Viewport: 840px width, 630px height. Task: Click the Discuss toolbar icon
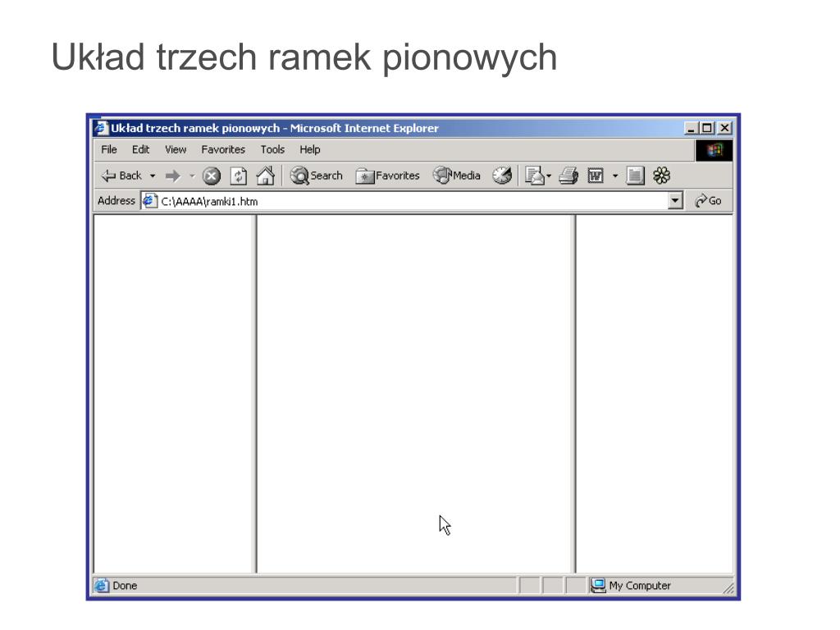click(635, 176)
